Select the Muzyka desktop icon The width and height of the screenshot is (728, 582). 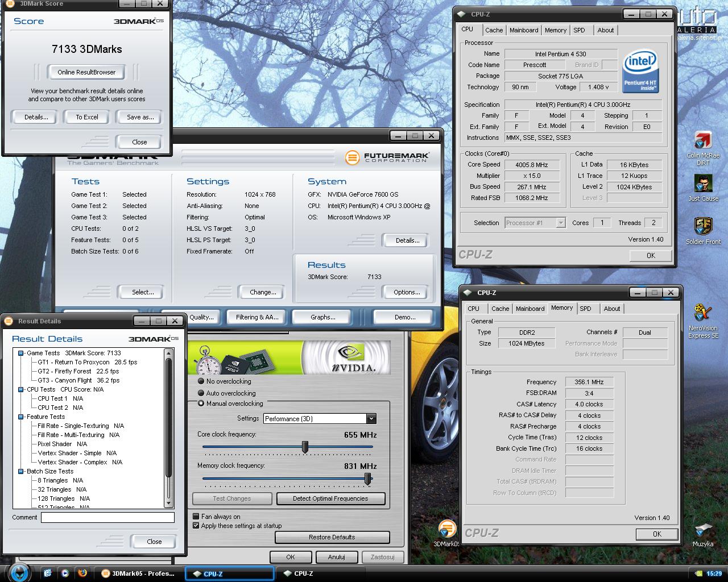(x=703, y=530)
